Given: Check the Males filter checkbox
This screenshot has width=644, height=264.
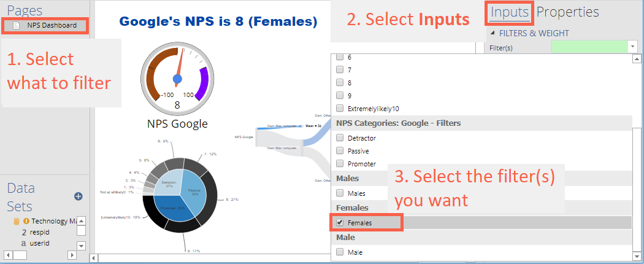Looking at the screenshot, I should pyautogui.click(x=340, y=193).
